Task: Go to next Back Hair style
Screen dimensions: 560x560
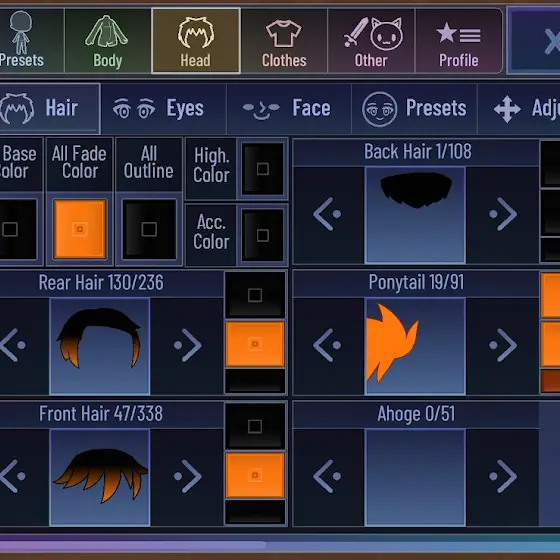Action: pyautogui.click(x=502, y=214)
